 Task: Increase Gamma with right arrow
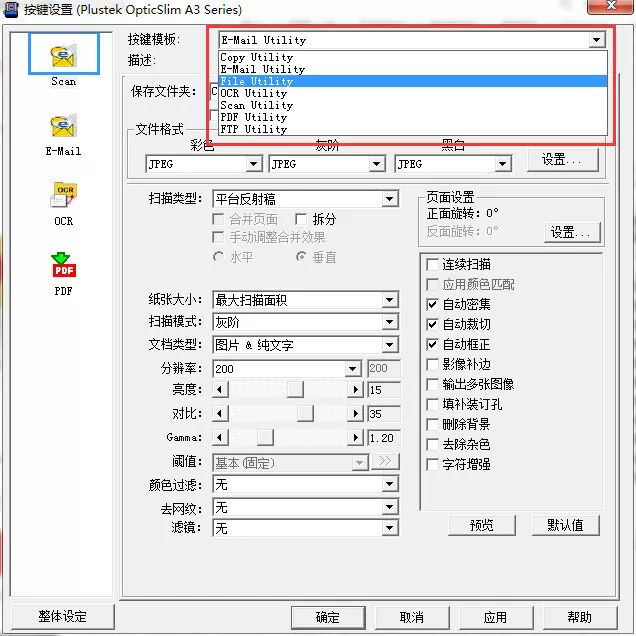355,437
